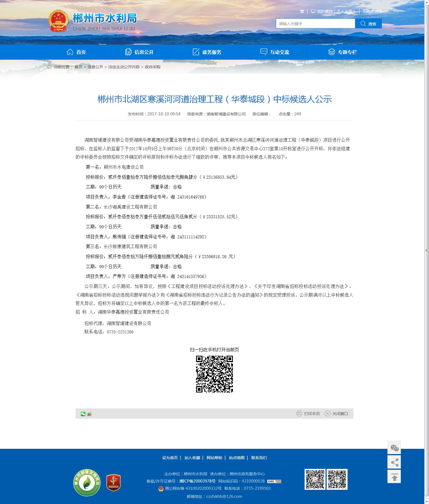The height and width of the screenshot is (504, 429).
Task: Open the 首页 navigation menu item
Action: tap(76, 52)
